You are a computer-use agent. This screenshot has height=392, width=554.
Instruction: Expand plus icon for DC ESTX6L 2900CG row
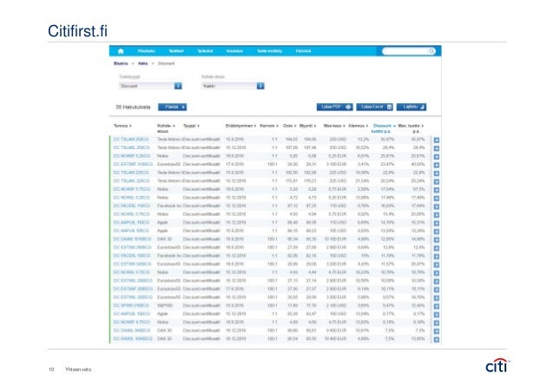[x=437, y=281]
